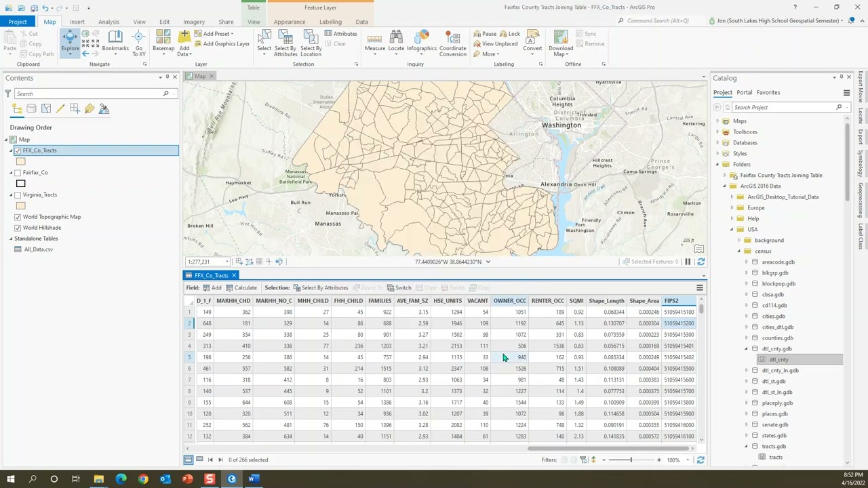Refresh the map view
Viewport: 868px width, 488px height.
tap(701, 262)
